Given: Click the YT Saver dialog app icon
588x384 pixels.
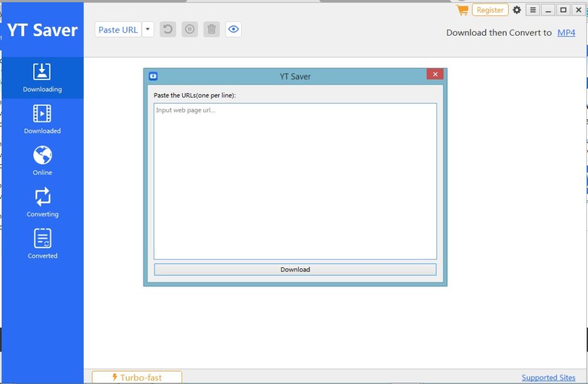Looking at the screenshot, I should tap(153, 76).
